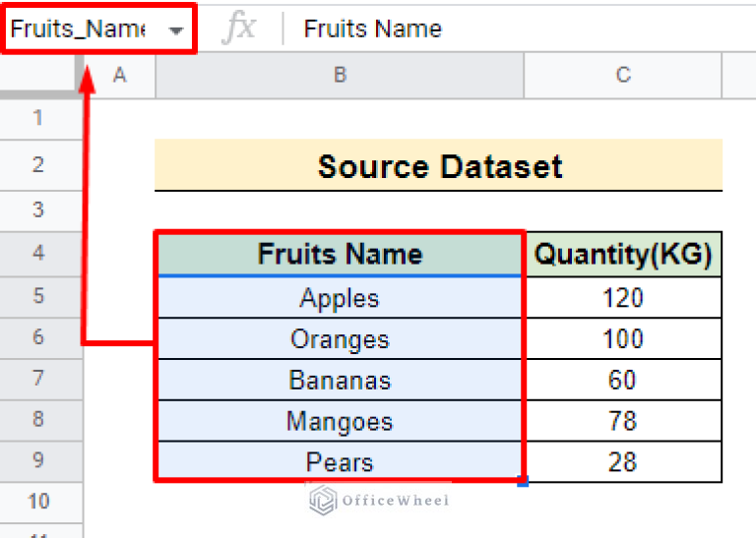Screen dimensions: 756x538
Task: Click the blue fill handle square
Action: pyautogui.click(x=523, y=481)
